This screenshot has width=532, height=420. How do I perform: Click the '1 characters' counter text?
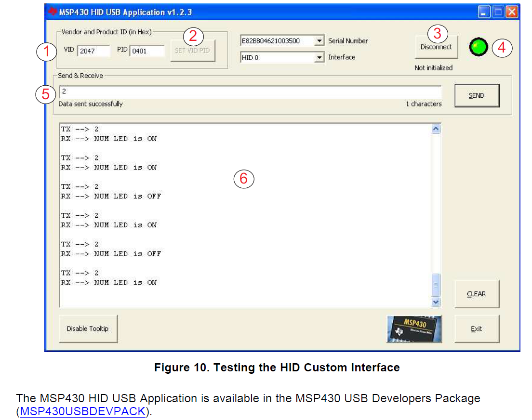424,104
